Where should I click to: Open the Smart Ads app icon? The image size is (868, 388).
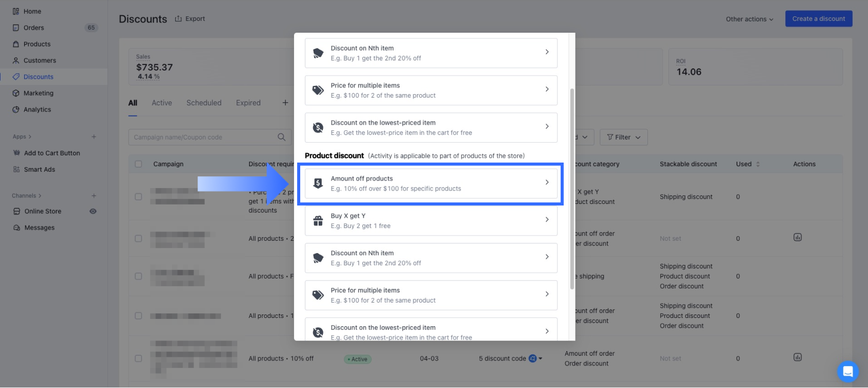(16, 169)
